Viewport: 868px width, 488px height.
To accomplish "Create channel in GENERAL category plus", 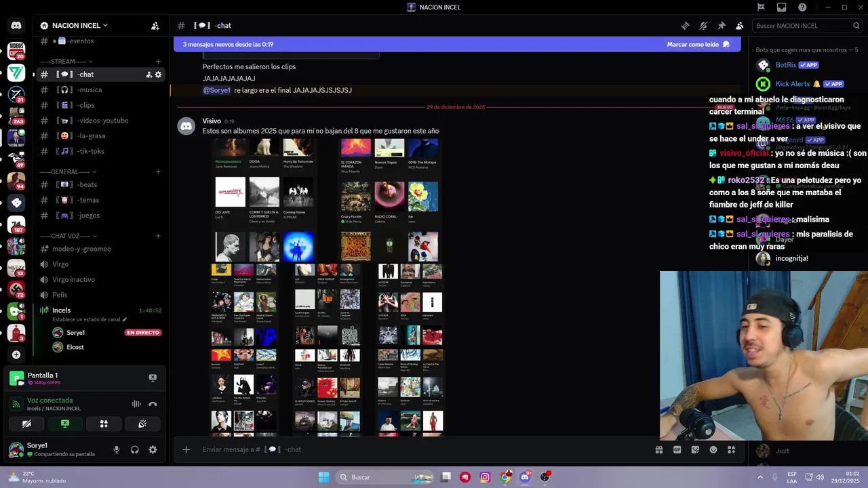I will 158,172.
